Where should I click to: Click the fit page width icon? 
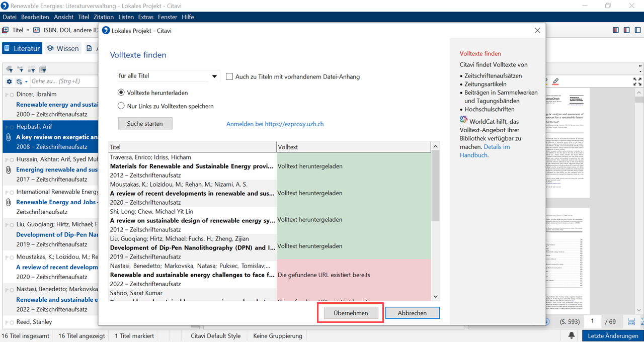631,321
